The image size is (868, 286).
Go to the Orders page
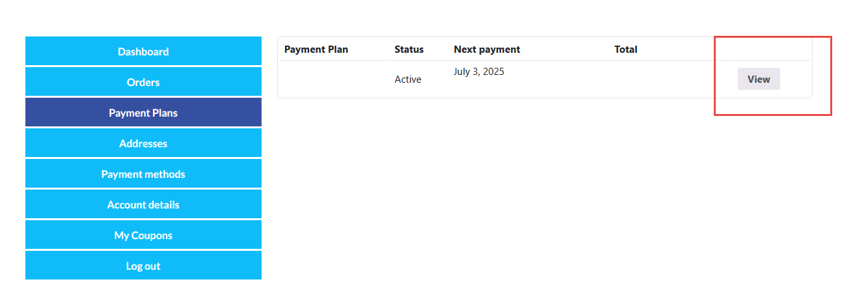tap(143, 82)
